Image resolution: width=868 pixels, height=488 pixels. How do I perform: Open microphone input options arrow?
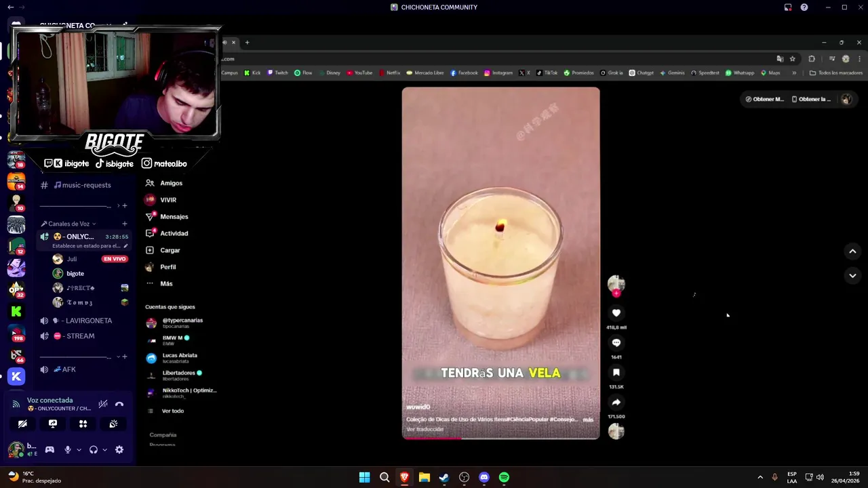79,449
